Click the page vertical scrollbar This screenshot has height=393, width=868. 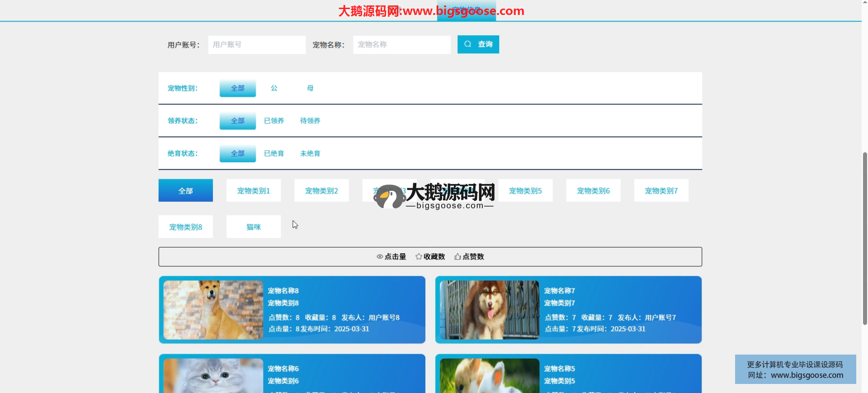865,238
